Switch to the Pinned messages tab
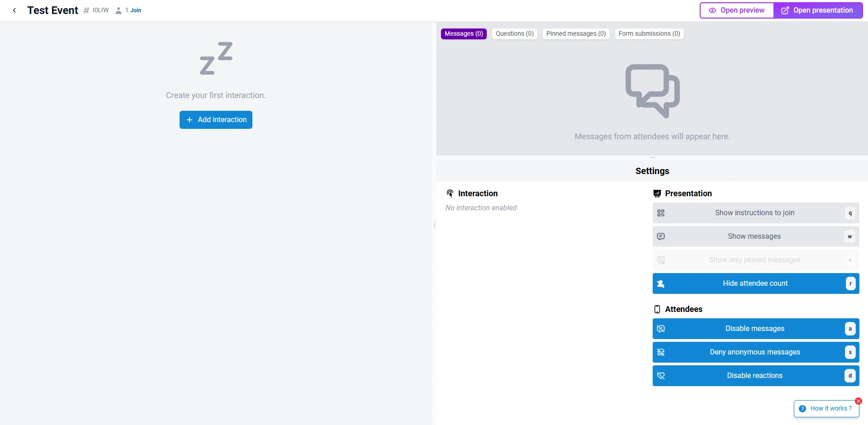This screenshot has height=425, width=868. (x=576, y=33)
